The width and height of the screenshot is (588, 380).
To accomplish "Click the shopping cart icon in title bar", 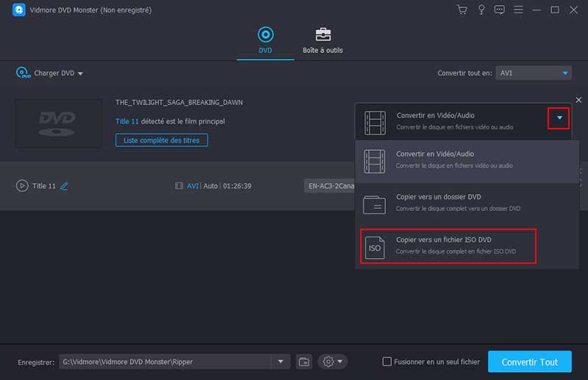I will point(462,10).
